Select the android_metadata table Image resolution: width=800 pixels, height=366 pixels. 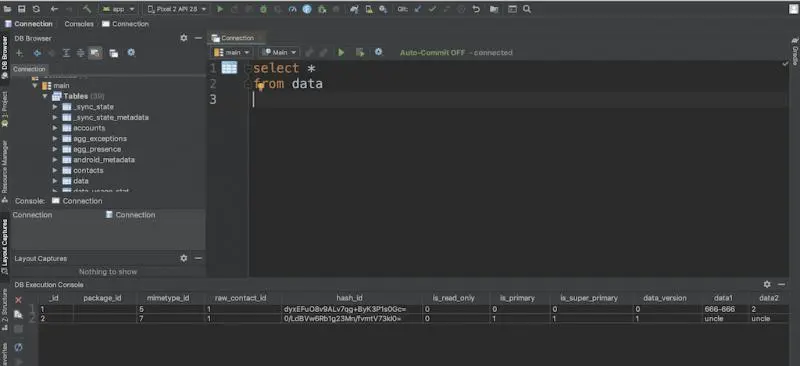[x=104, y=160]
